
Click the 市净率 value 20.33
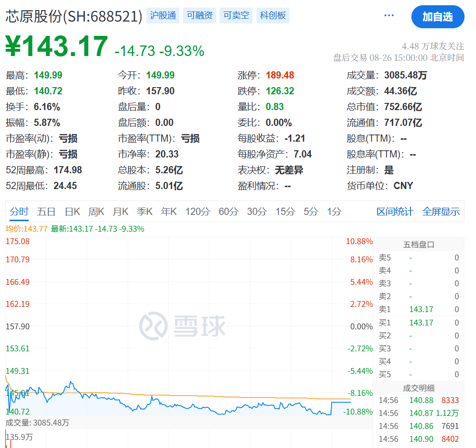167,154
